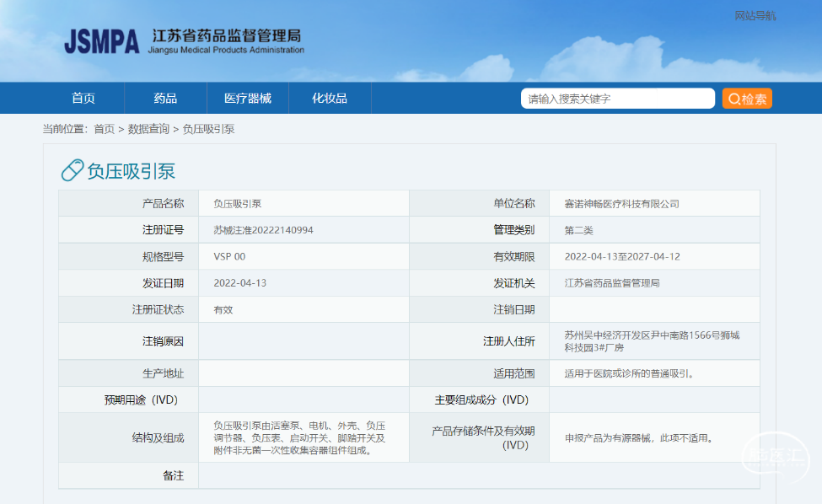Click 负压吸引泵 in the breadcrumb
This screenshot has height=504, width=822.
(208, 129)
